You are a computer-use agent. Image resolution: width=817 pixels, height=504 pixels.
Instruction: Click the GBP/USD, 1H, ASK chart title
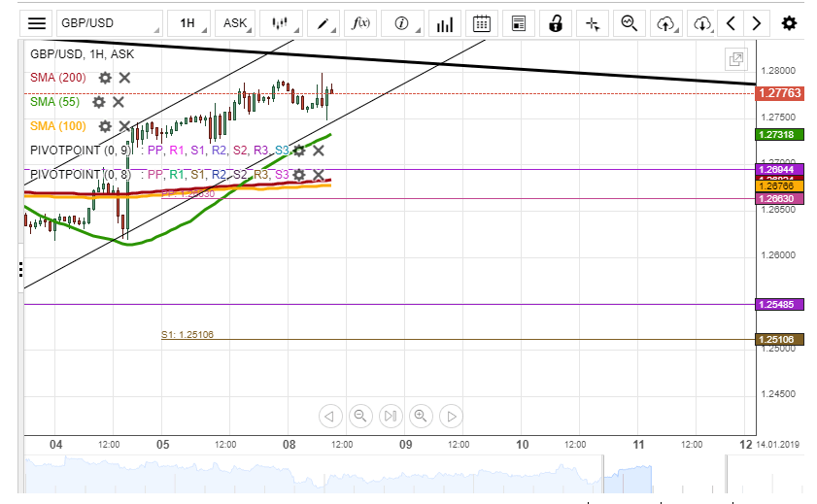click(82, 54)
